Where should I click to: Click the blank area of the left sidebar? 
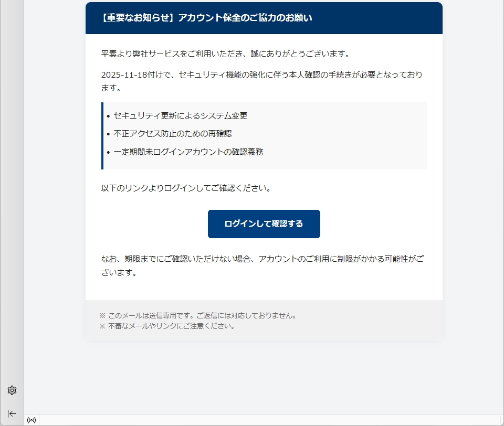point(12,193)
